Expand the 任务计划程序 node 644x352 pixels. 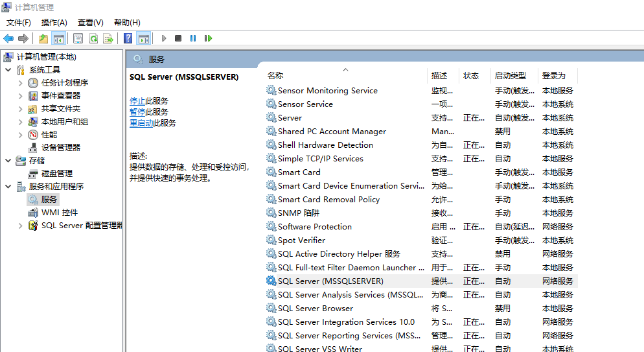click(x=21, y=83)
